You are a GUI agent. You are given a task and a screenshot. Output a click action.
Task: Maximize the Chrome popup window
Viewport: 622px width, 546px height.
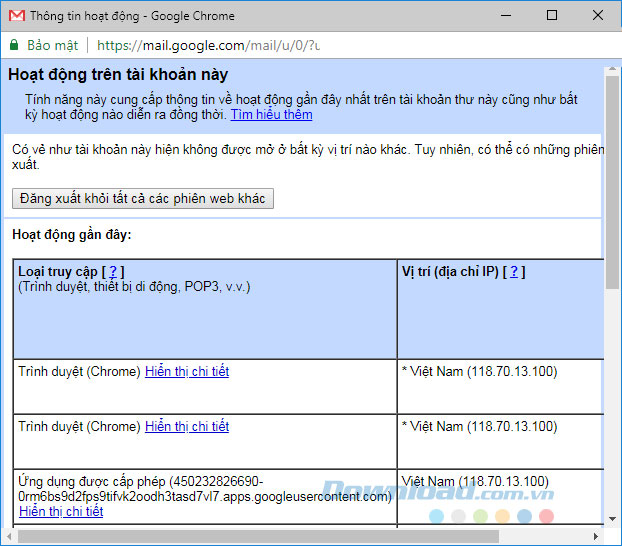click(x=553, y=16)
